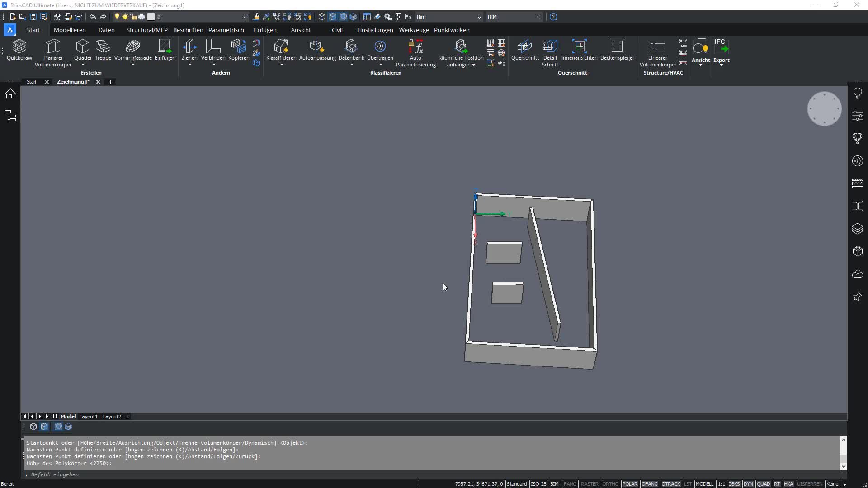This screenshot has height=488, width=868.
Task: Open the Civil ribbon tab
Action: (337, 30)
